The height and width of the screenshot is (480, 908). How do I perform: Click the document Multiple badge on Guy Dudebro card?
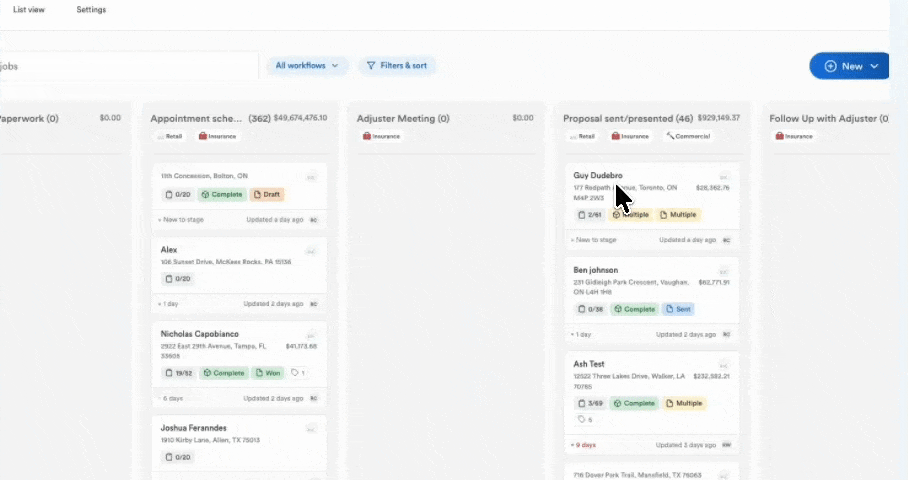(x=678, y=215)
